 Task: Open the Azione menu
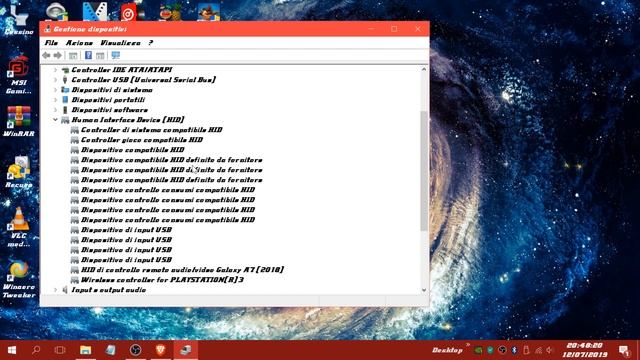pos(79,43)
